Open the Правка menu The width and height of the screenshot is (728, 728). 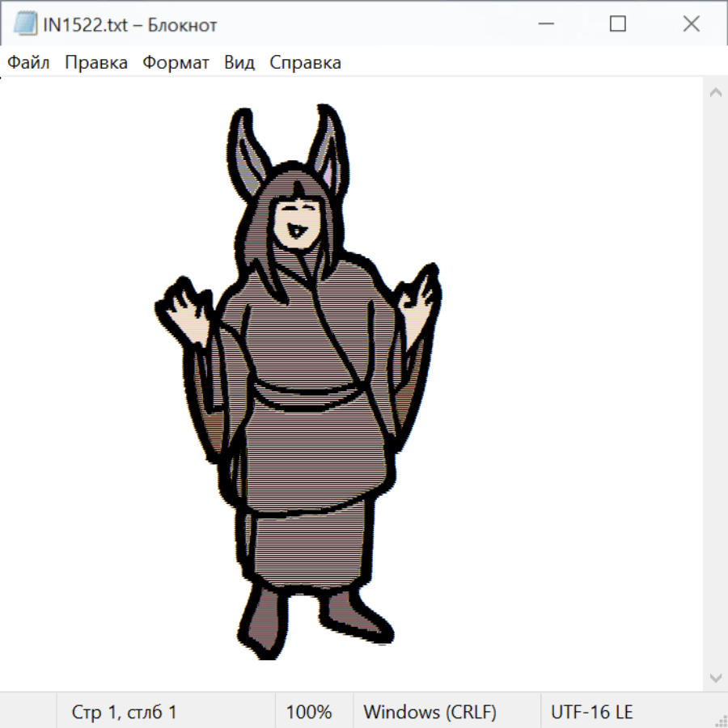tap(95, 63)
